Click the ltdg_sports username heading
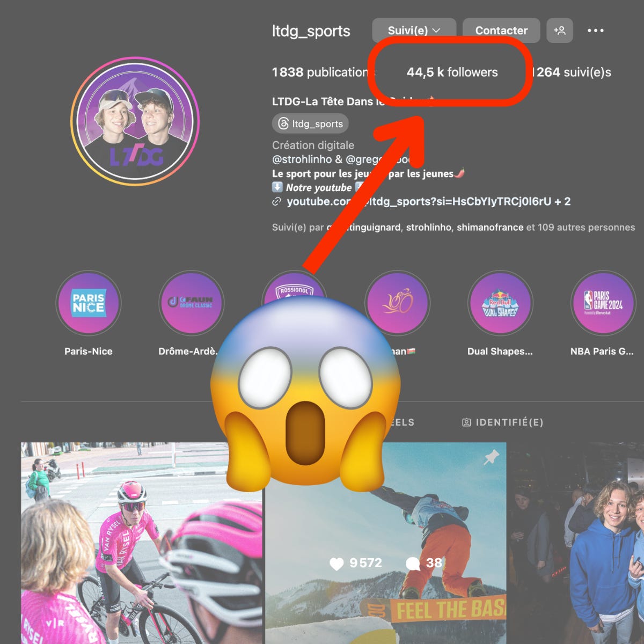The height and width of the screenshot is (644, 644). click(311, 31)
